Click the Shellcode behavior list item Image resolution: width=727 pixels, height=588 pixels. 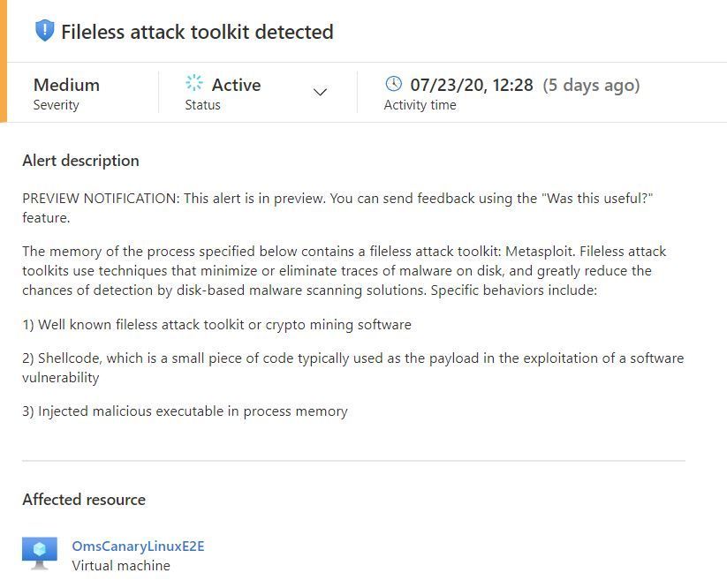pos(352,367)
